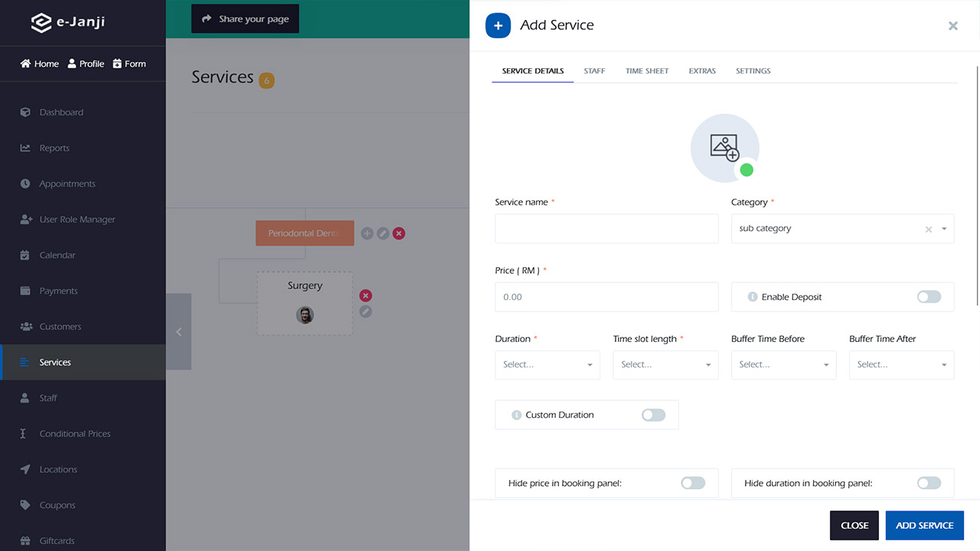
Task: Toggle Custom Duration switch
Action: [653, 415]
